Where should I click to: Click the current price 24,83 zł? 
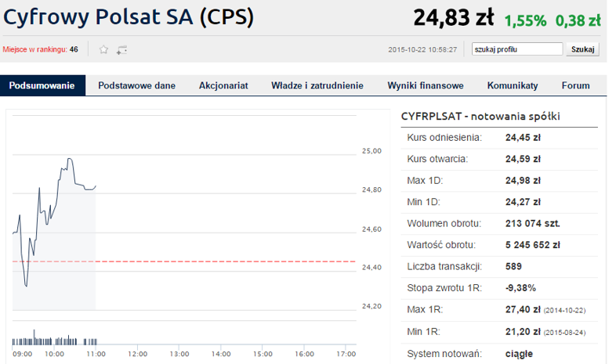tap(453, 18)
